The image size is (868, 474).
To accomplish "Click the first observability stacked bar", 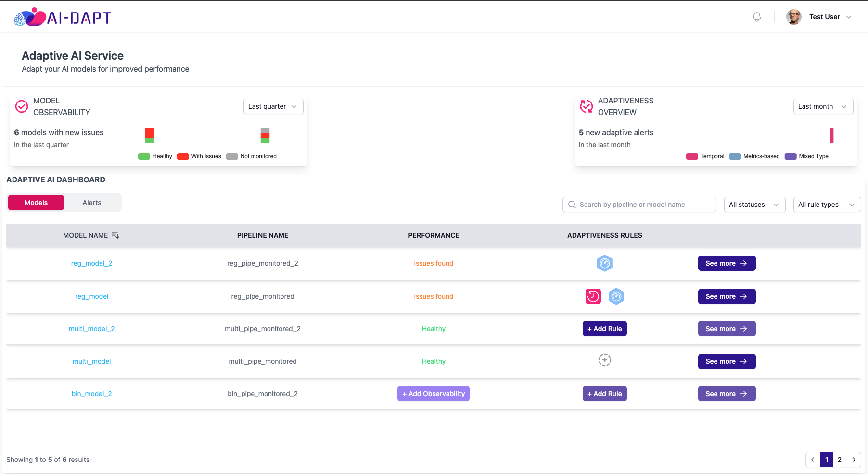I will [x=150, y=136].
